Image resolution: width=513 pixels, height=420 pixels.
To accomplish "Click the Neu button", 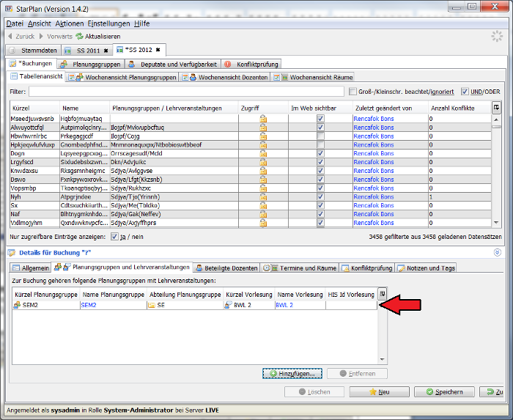I will [379, 392].
